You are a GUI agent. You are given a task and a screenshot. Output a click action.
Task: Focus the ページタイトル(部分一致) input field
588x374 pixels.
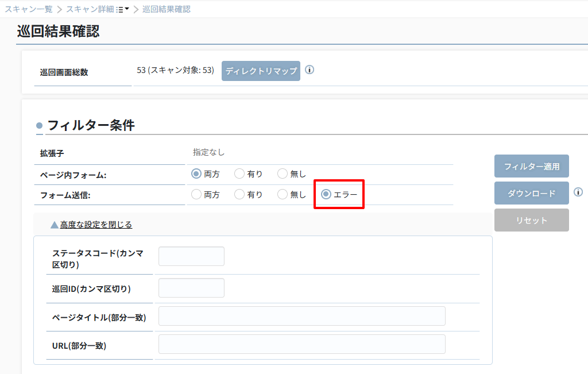tap(302, 316)
